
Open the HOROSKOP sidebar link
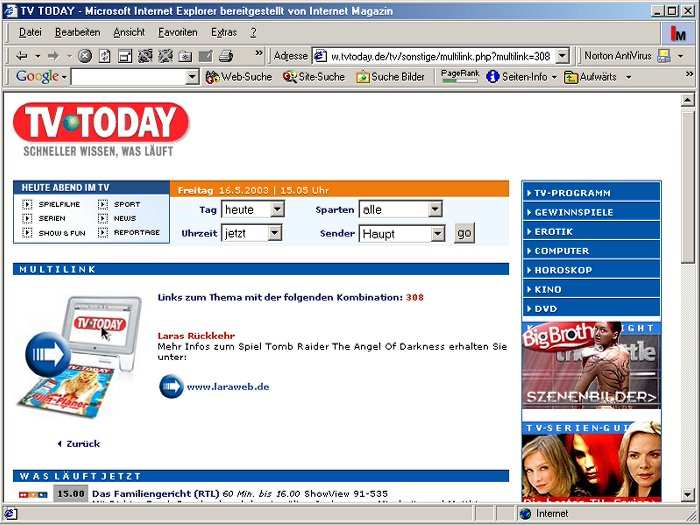[x=591, y=270]
